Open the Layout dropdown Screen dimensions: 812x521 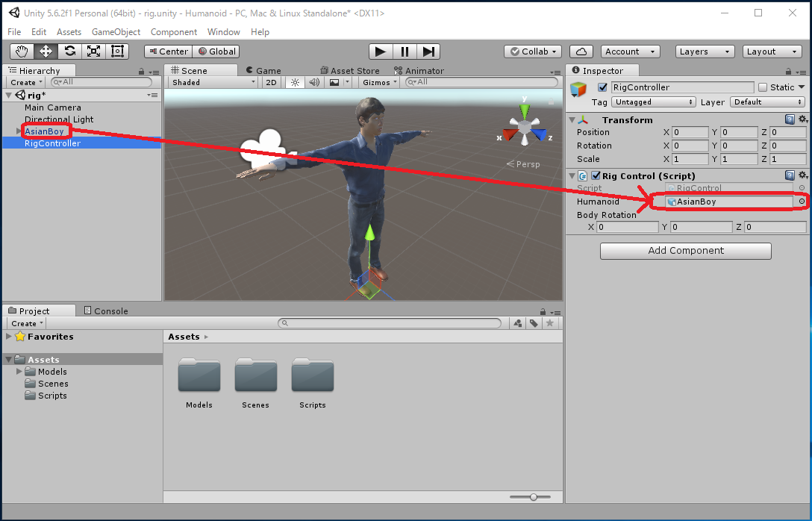772,52
